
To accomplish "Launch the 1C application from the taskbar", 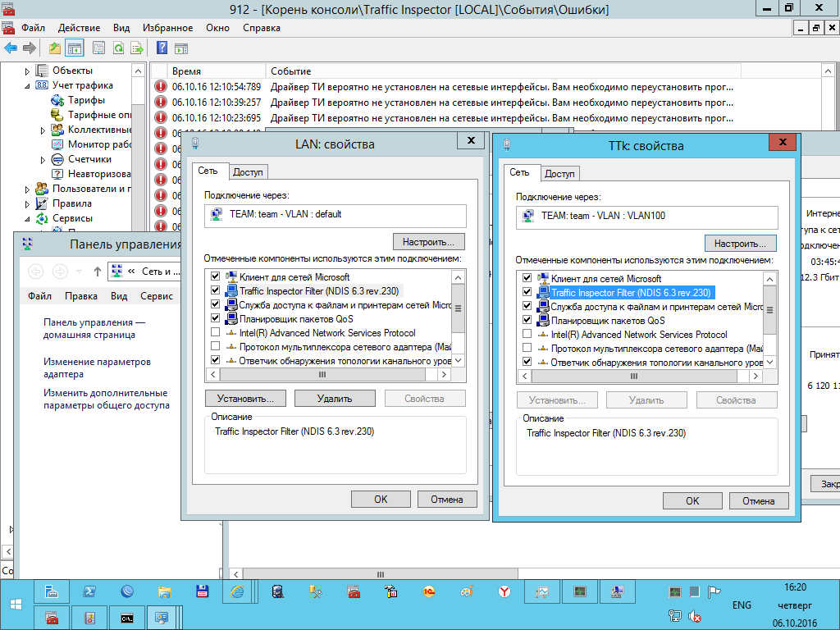I will tap(428, 591).
